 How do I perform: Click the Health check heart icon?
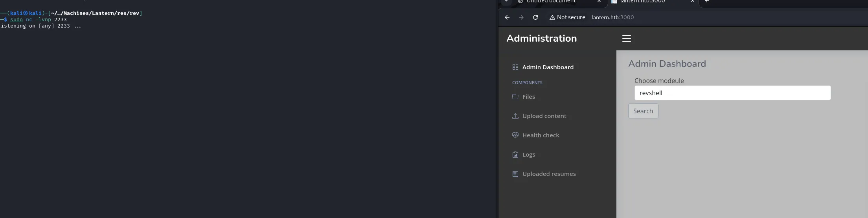(x=515, y=135)
